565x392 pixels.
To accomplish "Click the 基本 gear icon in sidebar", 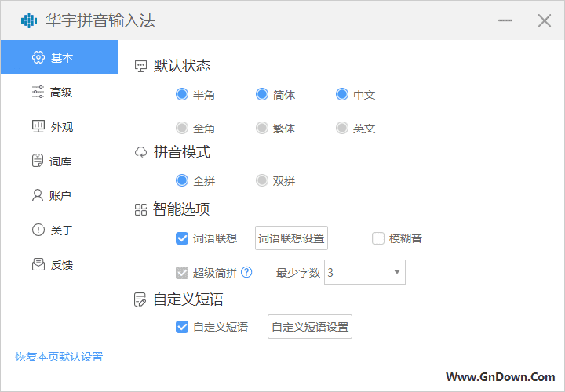I will tap(38, 57).
